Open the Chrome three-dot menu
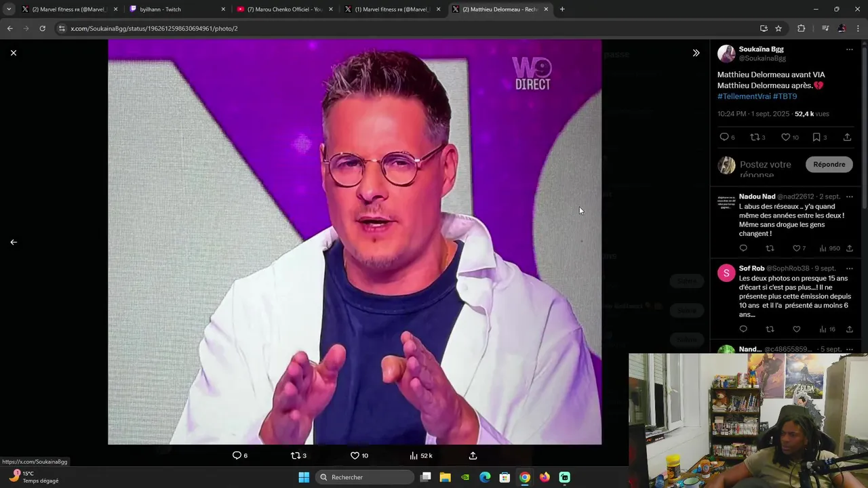868x488 pixels. (859, 28)
